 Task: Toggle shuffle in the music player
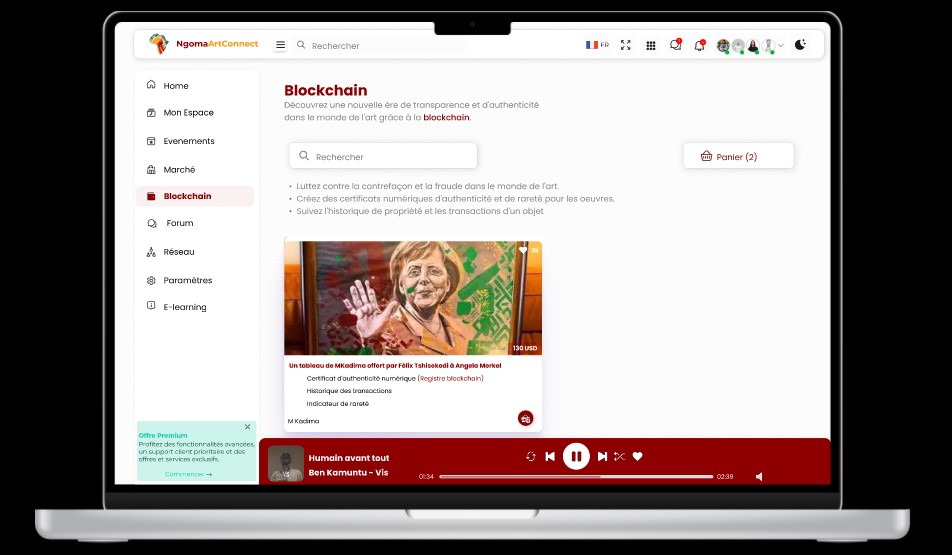click(619, 456)
